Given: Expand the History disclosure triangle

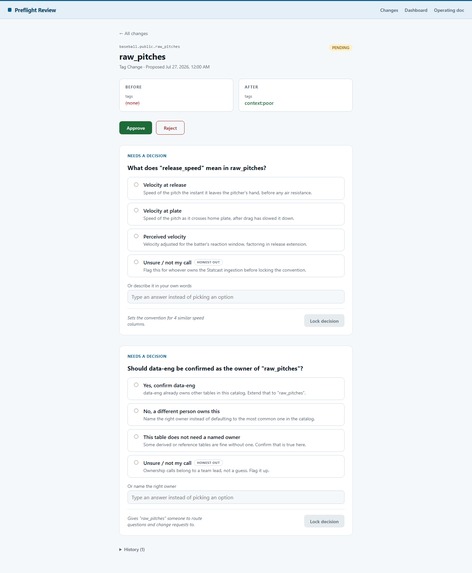Looking at the screenshot, I should pos(121,550).
